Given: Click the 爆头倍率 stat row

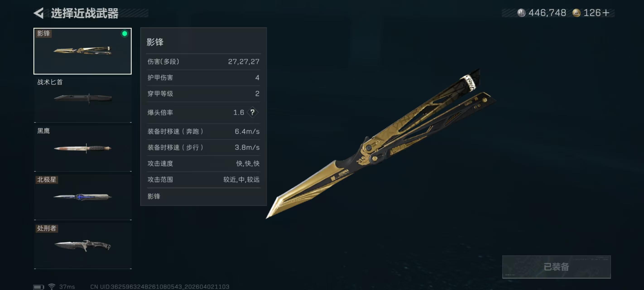Looking at the screenshot, I should click(203, 112).
